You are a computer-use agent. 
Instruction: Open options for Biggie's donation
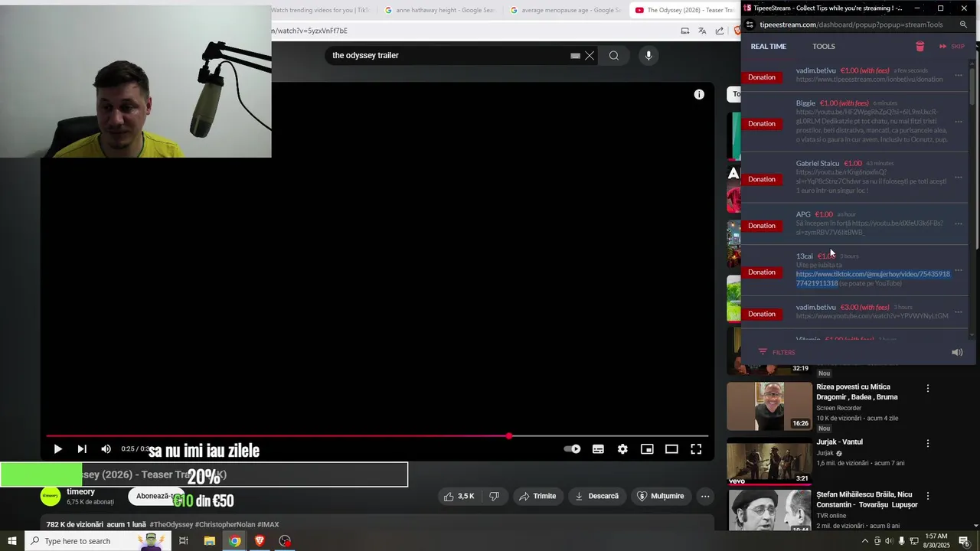[x=958, y=122]
